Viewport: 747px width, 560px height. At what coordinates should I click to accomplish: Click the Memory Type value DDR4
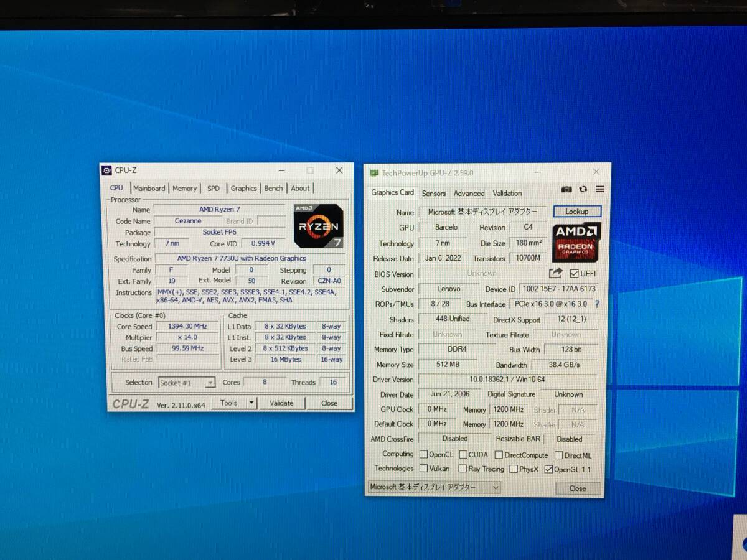tap(456, 350)
